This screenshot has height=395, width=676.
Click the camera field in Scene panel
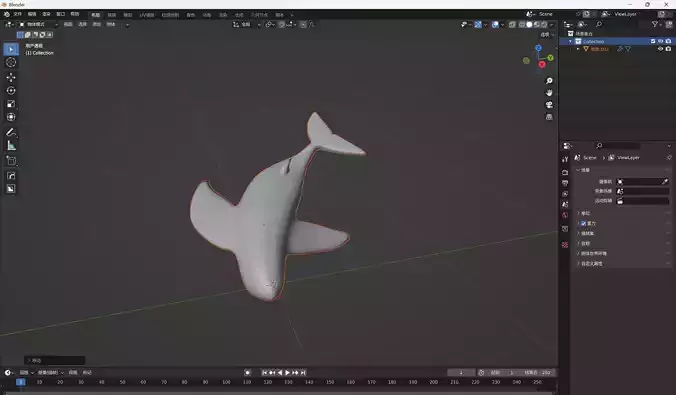click(x=642, y=182)
